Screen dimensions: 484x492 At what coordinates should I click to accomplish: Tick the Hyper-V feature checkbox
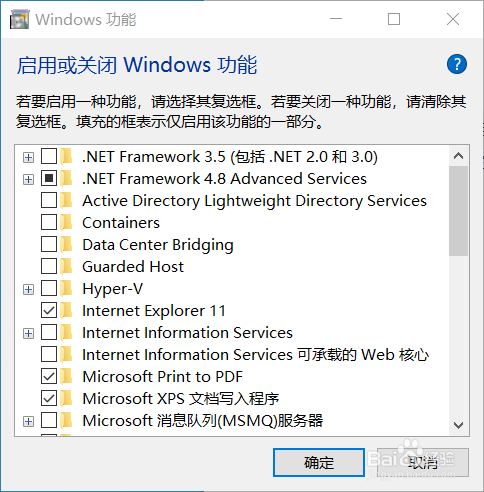click(x=49, y=289)
